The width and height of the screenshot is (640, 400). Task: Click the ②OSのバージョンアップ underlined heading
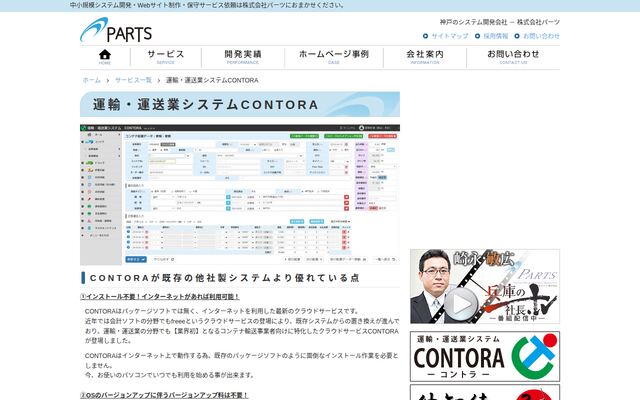coord(164,395)
